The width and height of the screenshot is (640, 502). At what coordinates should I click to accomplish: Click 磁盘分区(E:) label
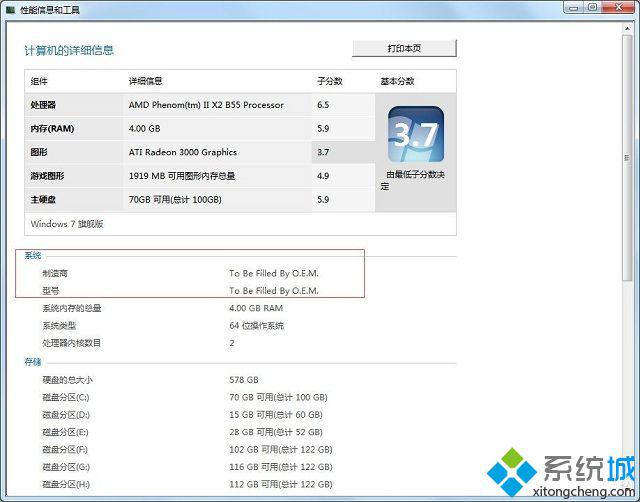coord(65,432)
